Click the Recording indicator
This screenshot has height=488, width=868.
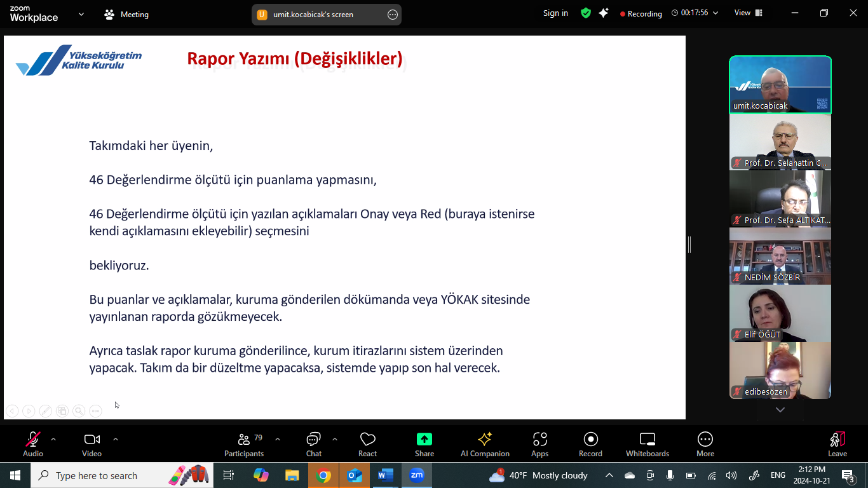[x=641, y=13]
